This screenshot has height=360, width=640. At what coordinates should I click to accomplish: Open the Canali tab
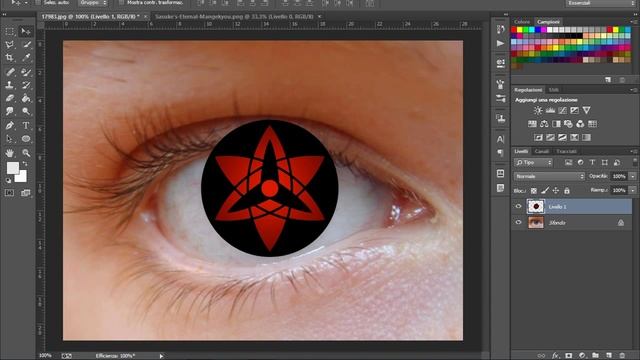(x=542, y=151)
